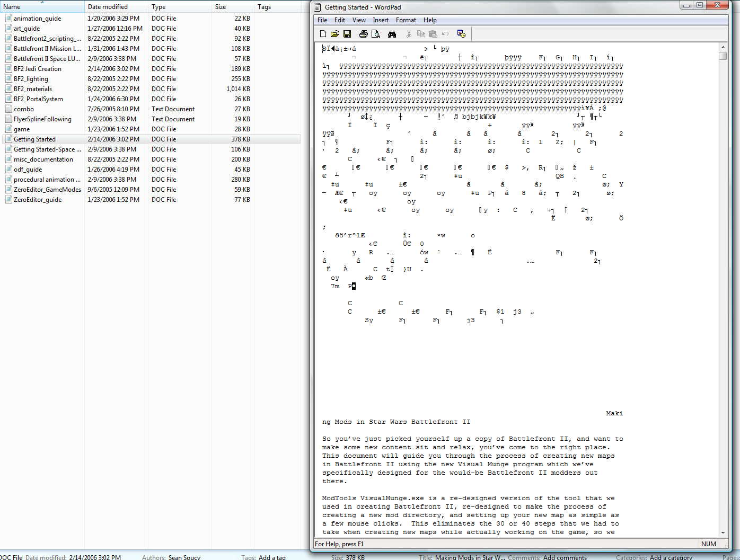The height and width of the screenshot is (560, 740).
Task: Click the combo text document icon
Action: (x=8, y=109)
